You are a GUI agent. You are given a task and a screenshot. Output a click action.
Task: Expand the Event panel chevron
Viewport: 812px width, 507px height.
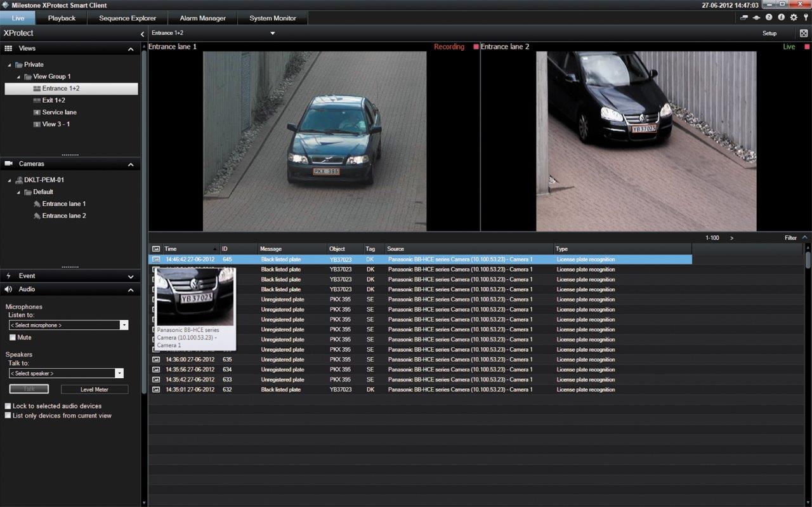[131, 277]
